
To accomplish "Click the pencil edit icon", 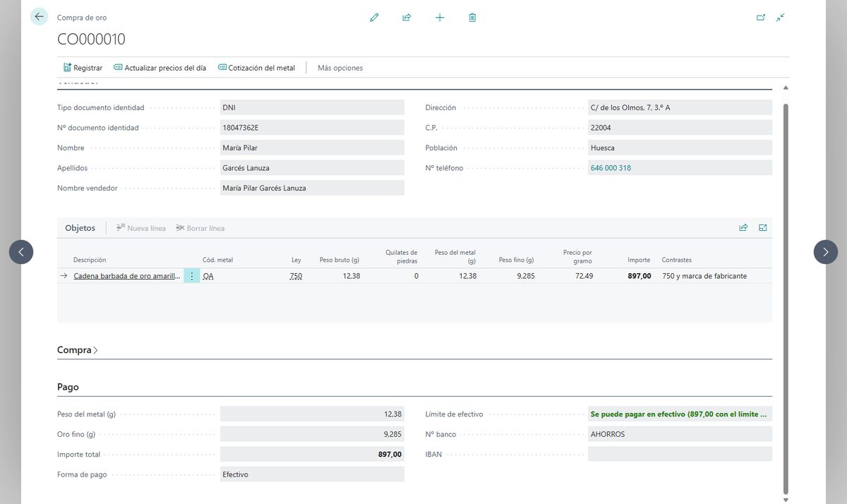I will (x=374, y=18).
